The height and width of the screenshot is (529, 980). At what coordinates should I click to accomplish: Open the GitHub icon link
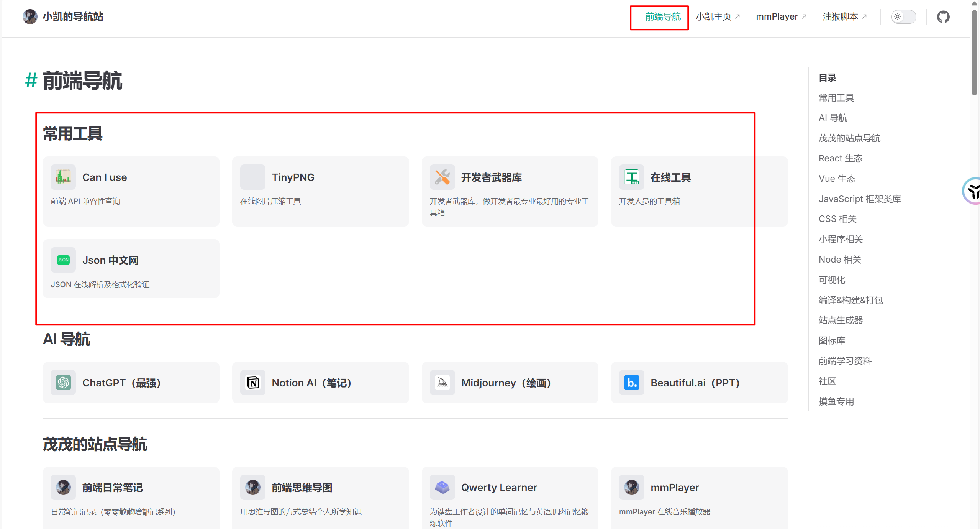943,17
